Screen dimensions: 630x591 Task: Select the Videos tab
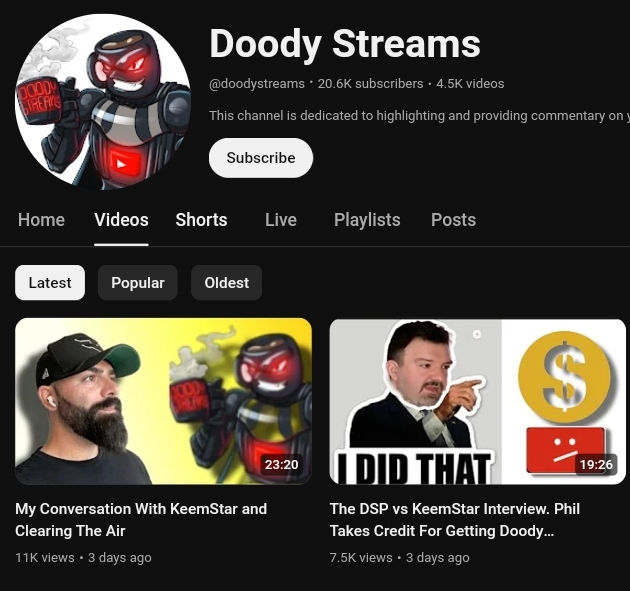121,220
